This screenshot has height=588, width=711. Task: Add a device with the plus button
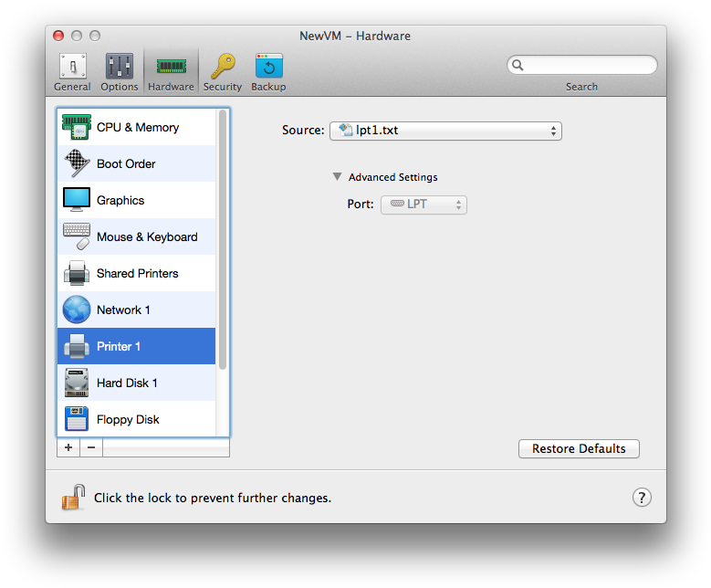point(68,448)
